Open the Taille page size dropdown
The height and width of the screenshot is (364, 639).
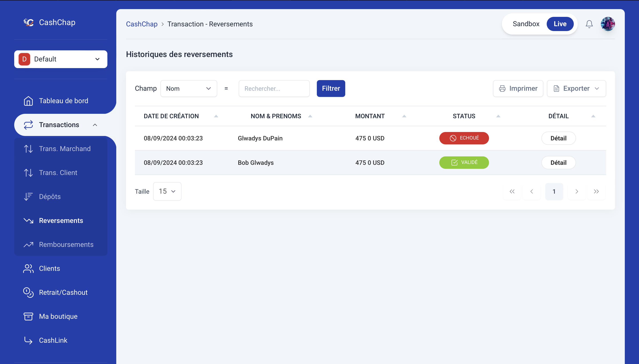click(x=167, y=191)
